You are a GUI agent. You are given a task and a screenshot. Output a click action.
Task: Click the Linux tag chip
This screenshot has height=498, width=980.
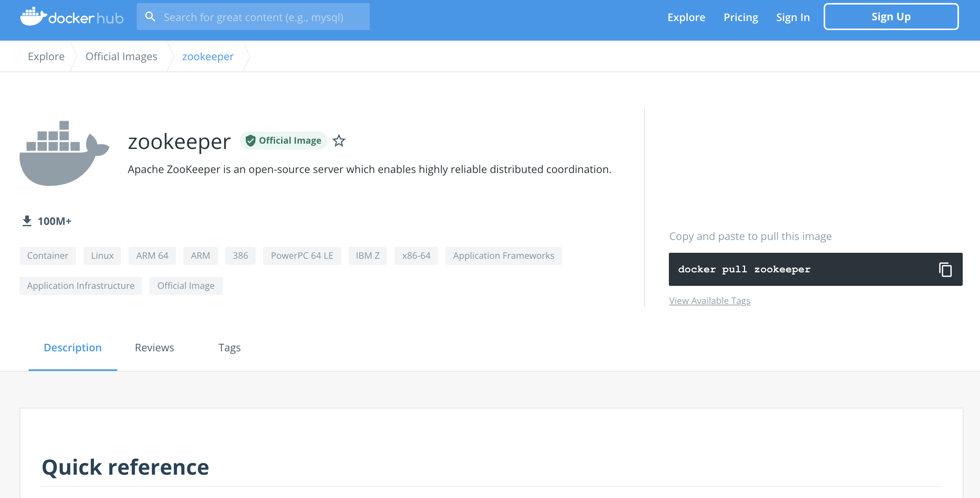pyautogui.click(x=102, y=255)
